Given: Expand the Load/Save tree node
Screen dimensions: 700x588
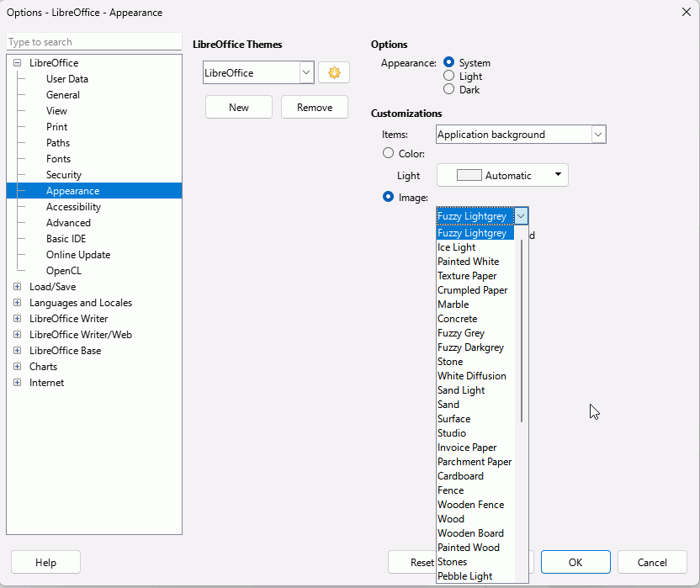Looking at the screenshot, I should [17, 287].
